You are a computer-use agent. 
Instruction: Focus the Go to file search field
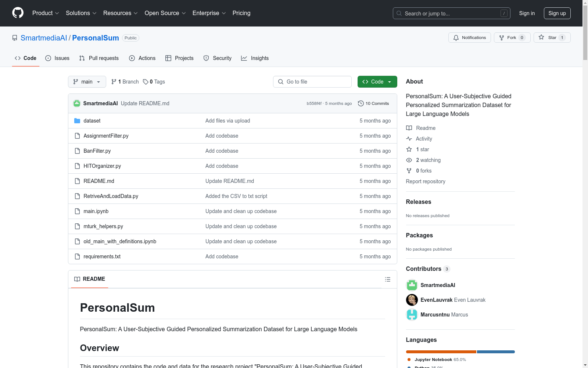[312, 82]
